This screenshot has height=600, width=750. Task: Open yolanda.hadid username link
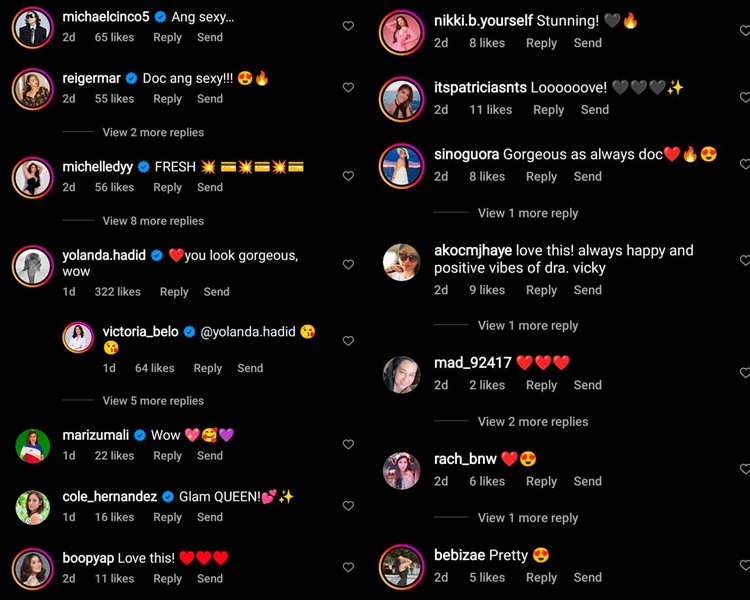pyautogui.click(x=104, y=256)
